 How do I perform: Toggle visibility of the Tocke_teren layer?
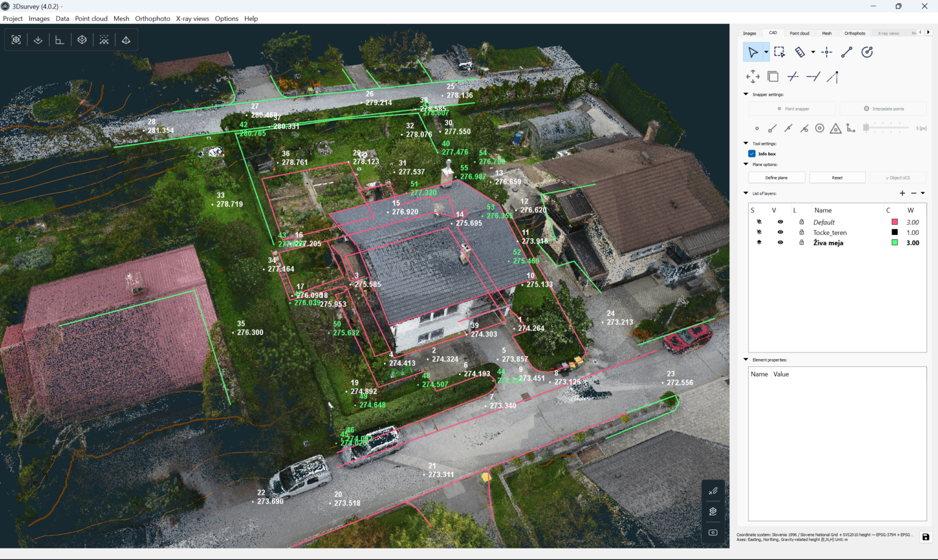tap(780, 232)
